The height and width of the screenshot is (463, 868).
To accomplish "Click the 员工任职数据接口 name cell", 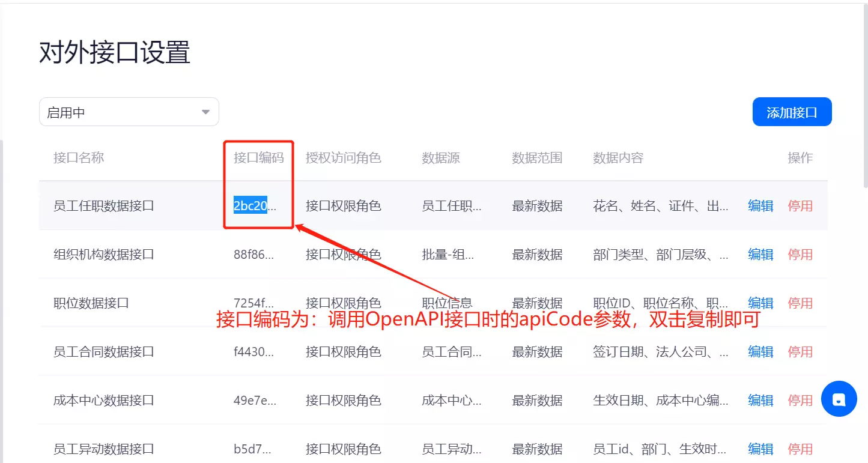I will [104, 206].
